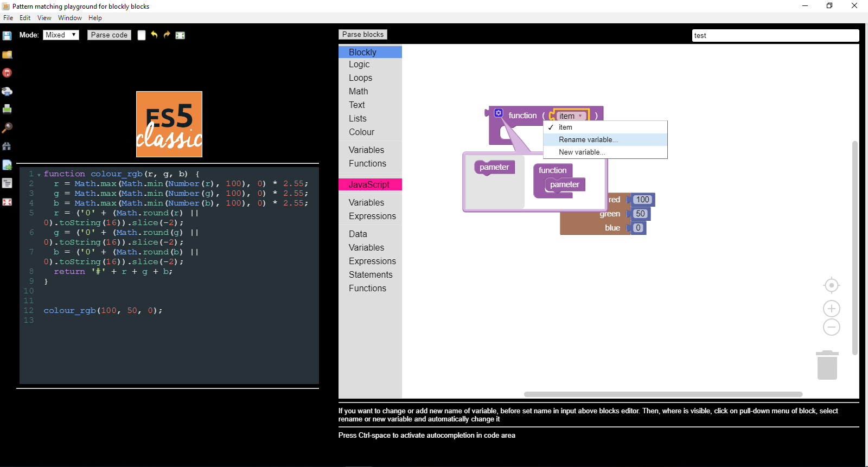Open the View menu

(44, 18)
